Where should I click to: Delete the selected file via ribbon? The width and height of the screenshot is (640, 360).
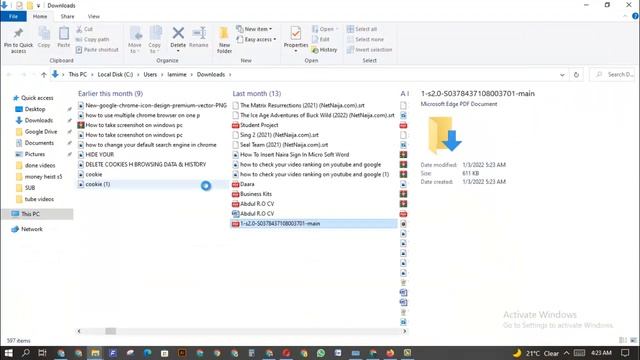click(178, 36)
